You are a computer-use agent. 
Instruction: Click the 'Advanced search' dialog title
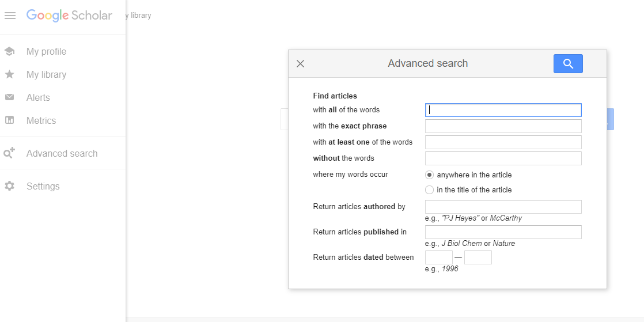click(x=427, y=64)
